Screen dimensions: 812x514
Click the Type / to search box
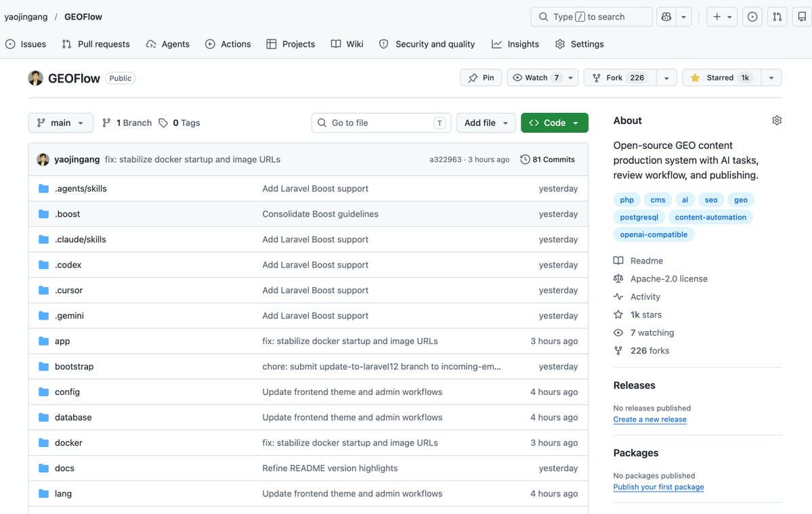point(591,16)
